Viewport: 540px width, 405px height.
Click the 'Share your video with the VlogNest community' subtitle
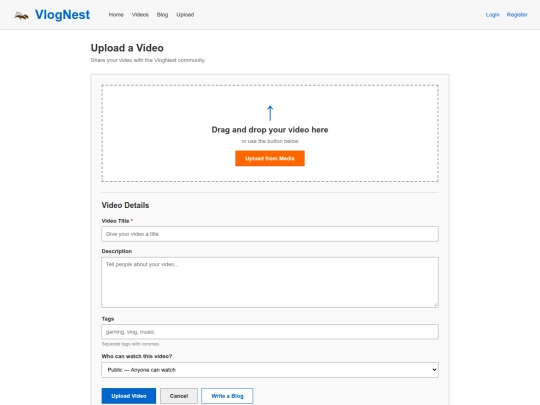(148, 60)
